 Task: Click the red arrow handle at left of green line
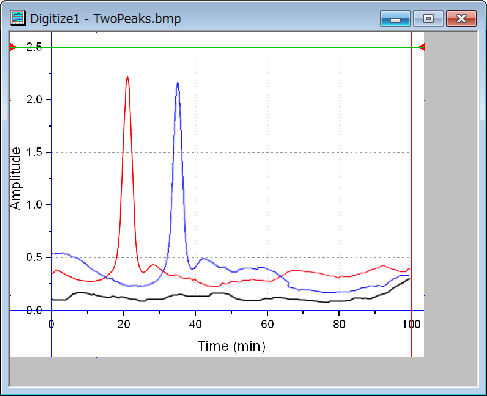point(12,47)
